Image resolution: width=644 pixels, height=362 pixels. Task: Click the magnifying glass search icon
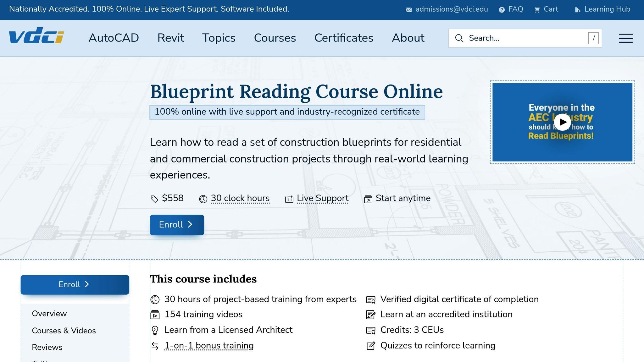pos(459,38)
